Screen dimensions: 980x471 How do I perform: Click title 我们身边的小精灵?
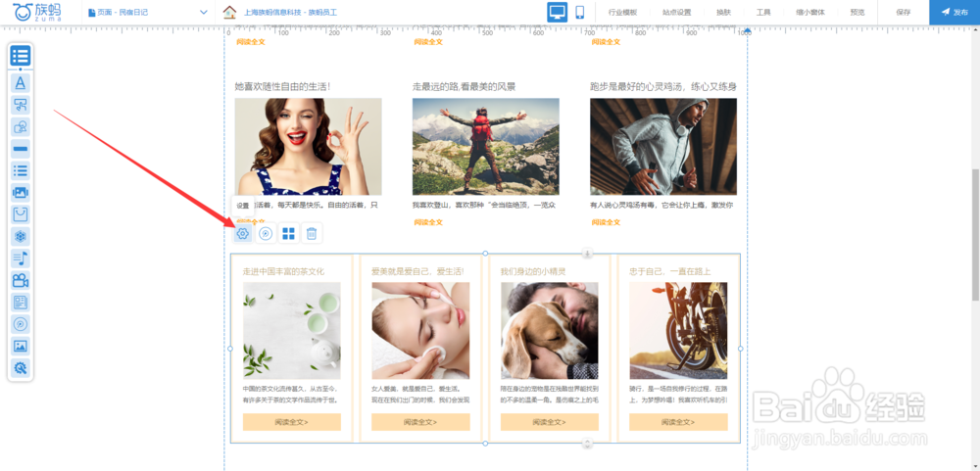click(533, 272)
